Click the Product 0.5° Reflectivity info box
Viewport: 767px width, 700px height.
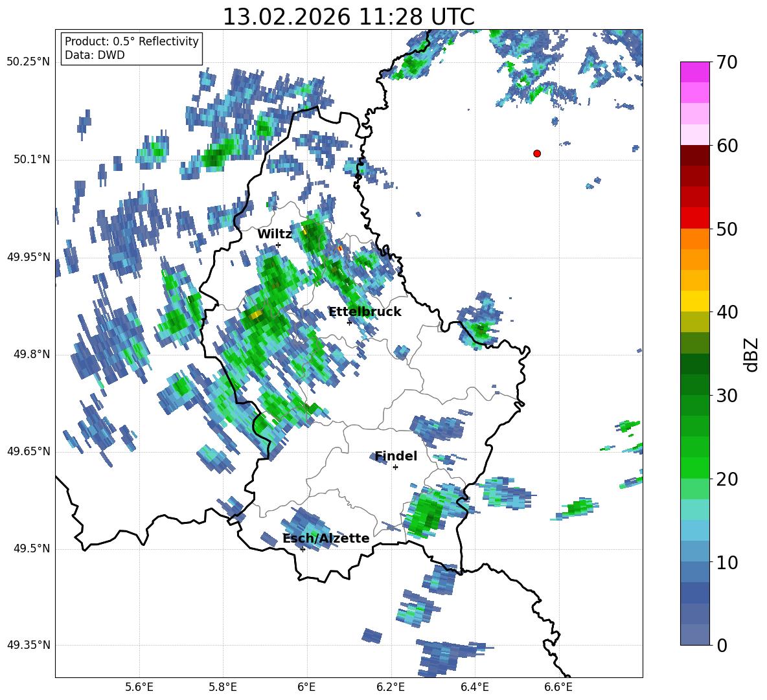[x=132, y=48]
